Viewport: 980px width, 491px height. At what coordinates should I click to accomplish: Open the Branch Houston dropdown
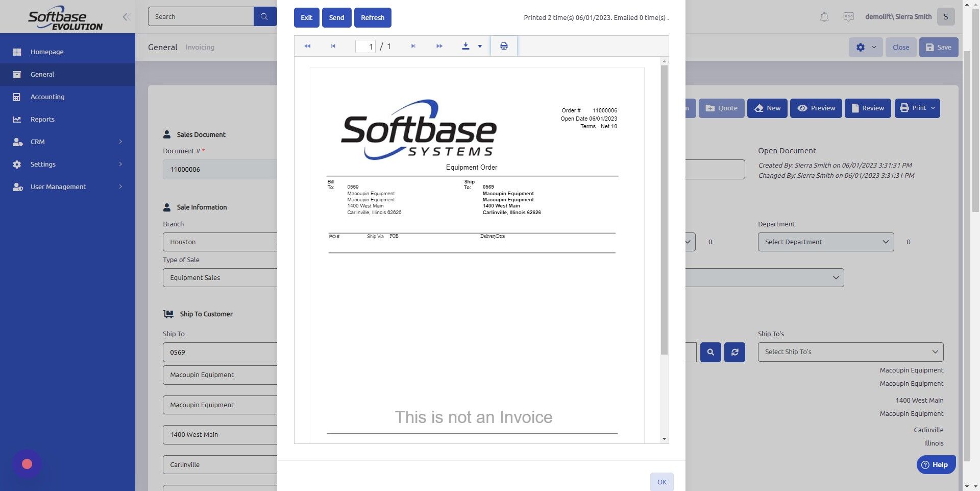220,242
